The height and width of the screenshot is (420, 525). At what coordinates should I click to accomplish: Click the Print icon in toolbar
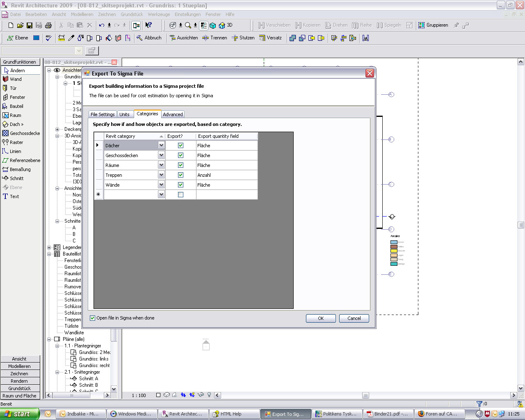coord(48,25)
